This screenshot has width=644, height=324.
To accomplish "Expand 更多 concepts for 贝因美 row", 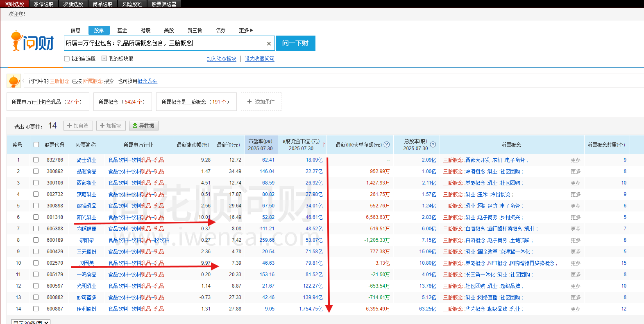I will 576,263.
